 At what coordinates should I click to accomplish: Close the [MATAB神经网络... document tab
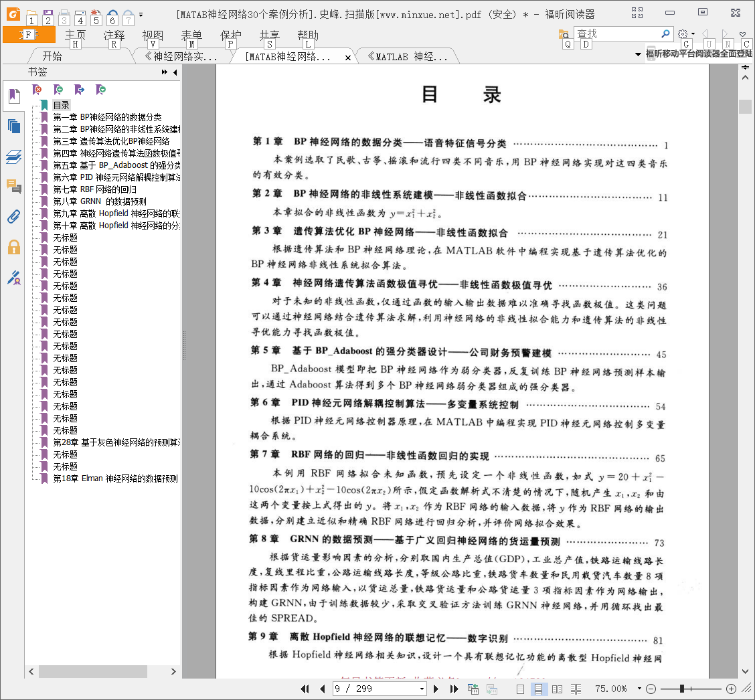[347, 58]
